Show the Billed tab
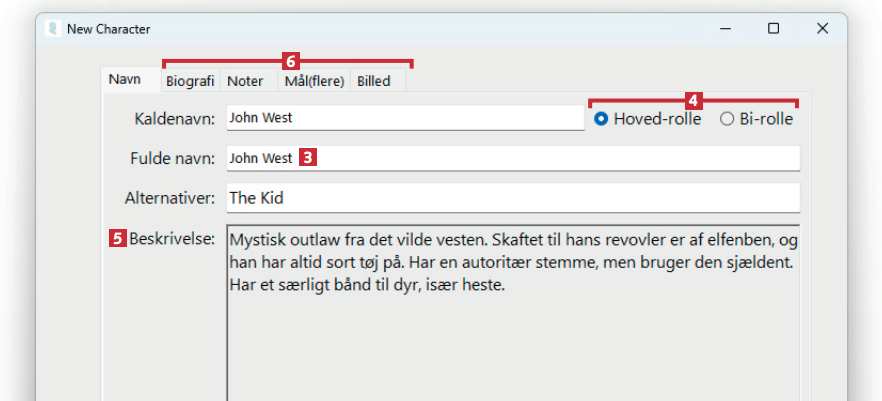Image resolution: width=882 pixels, height=401 pixels. click(x=372, y=81)
